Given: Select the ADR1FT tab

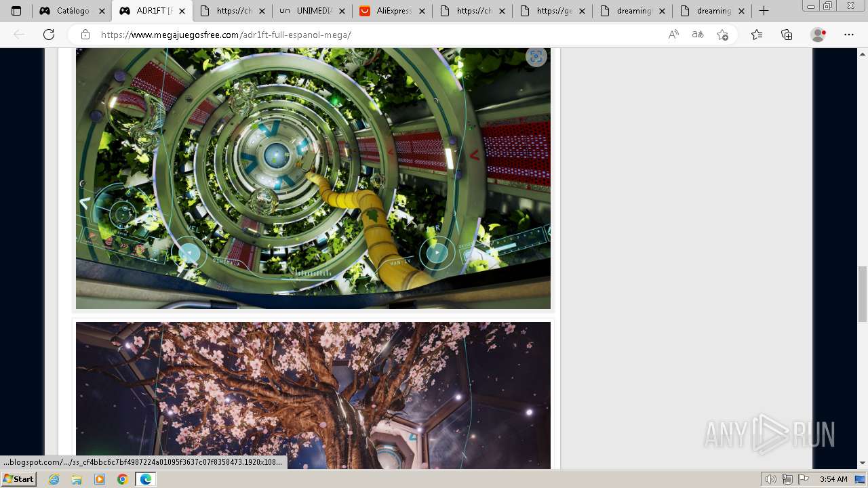Looking at the screenshot, I should 153,11.
